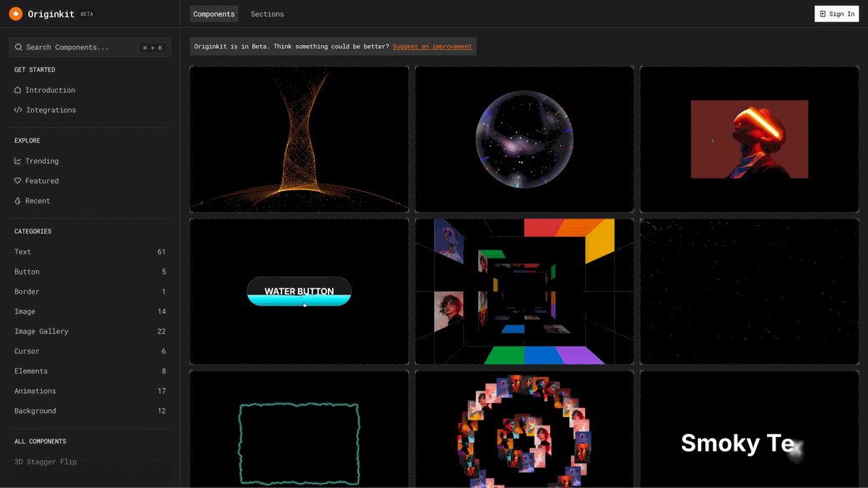Click the orange Originkit logo icon

(16, 14)
